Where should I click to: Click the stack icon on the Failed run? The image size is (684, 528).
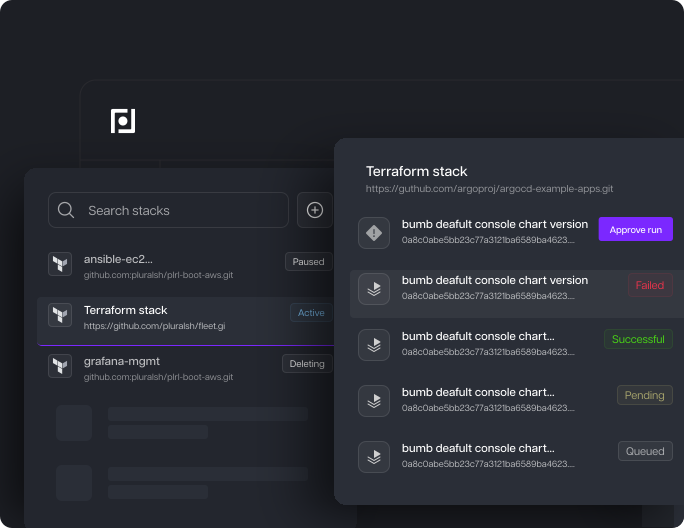click(x=374, y=290)
